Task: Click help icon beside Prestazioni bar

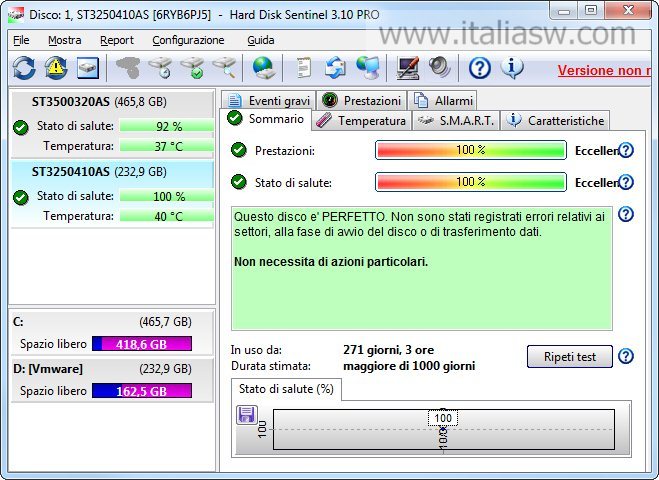Action: tap(626, 150)
